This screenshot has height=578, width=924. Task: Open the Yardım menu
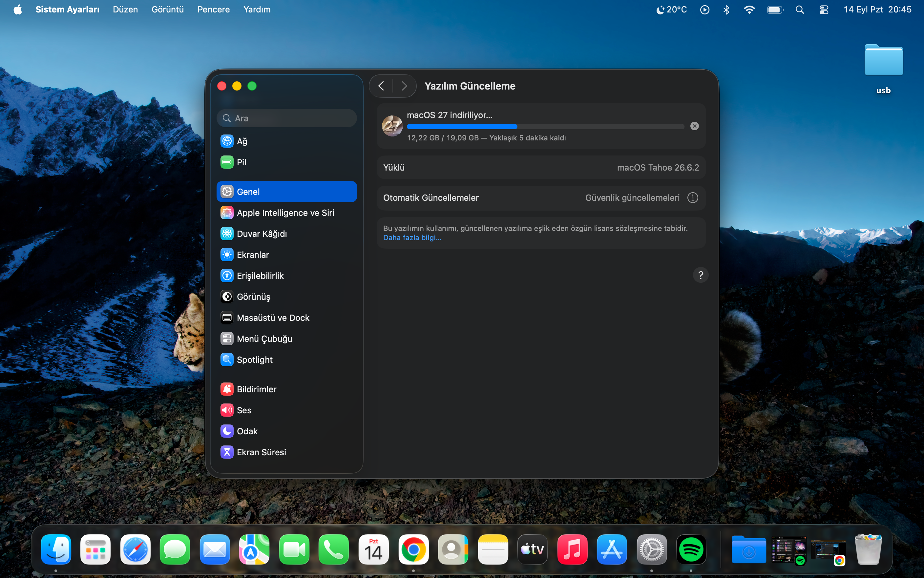(x=257, y=10)
